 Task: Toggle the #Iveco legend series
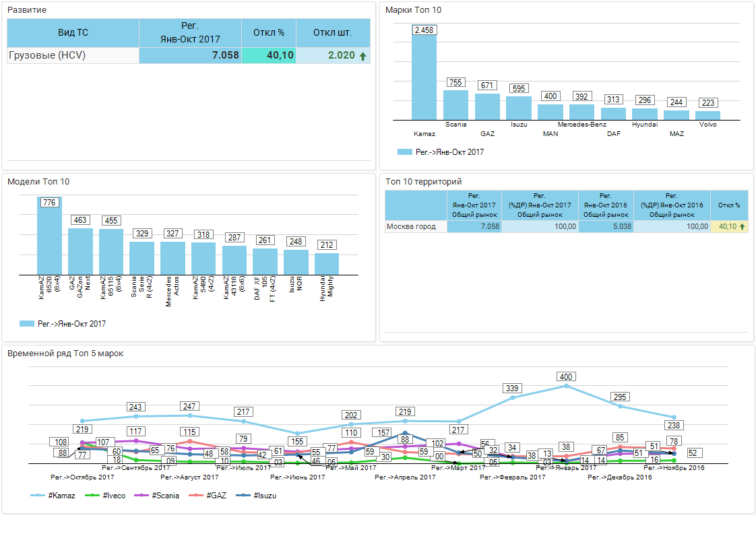(x=105, y=496)
